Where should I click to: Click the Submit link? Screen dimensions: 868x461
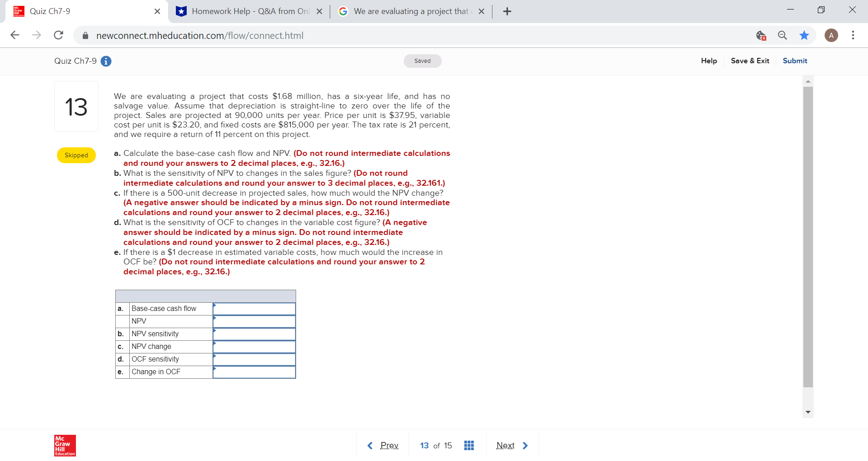pyautogui.click(x=795, y=61)
